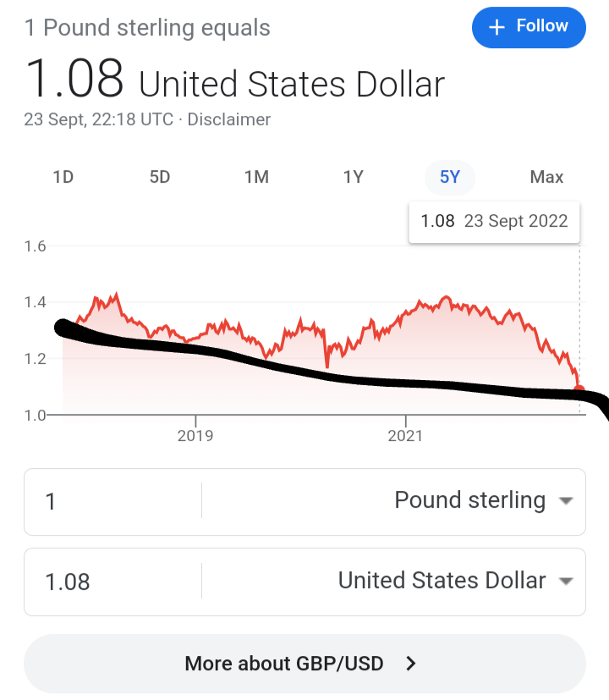
Task: Click the 2019 marker on chart axis
Action: 195,436
